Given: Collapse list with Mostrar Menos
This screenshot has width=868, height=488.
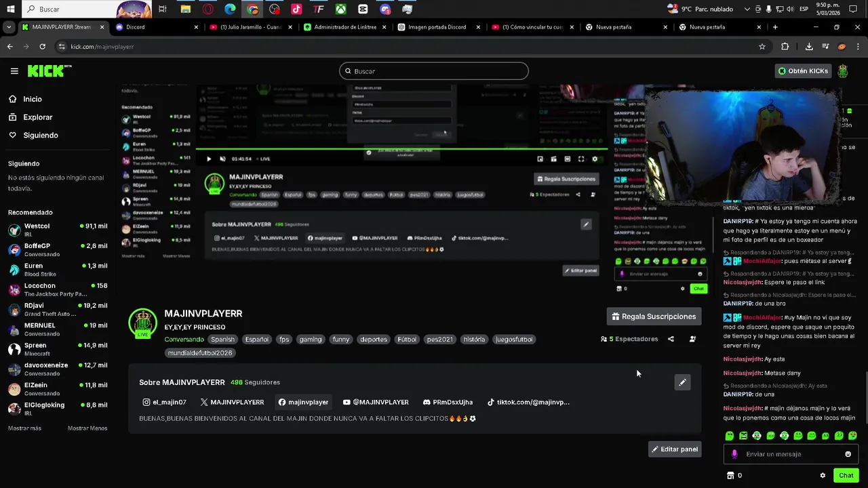Looking at the screenshot, I should click(x=87, y=428).
